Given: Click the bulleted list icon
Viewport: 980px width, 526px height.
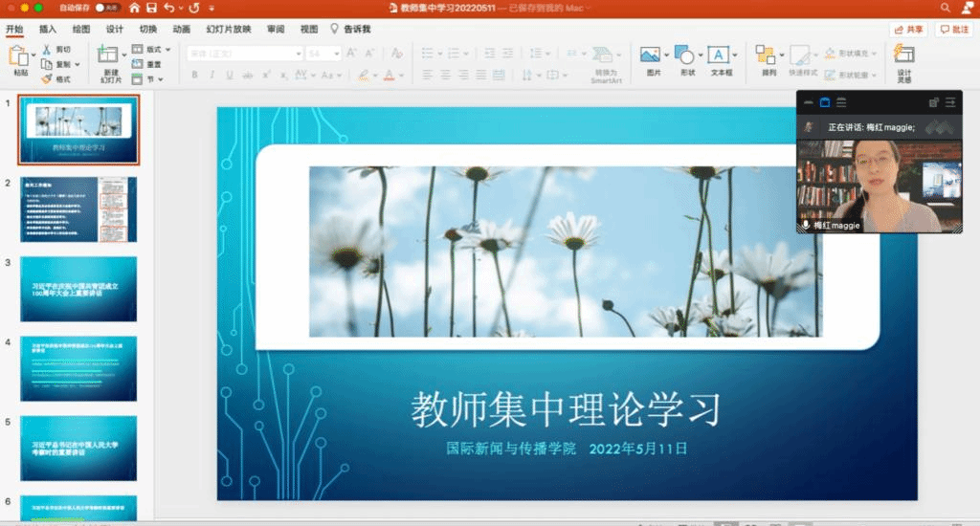Looking at the screenshot, I should [x=428, y=54].
